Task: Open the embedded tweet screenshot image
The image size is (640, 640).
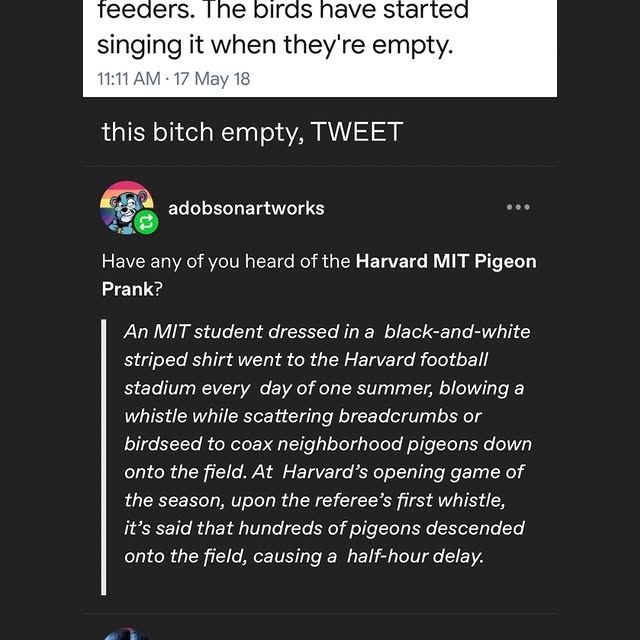Action: (x=320, y=40)
